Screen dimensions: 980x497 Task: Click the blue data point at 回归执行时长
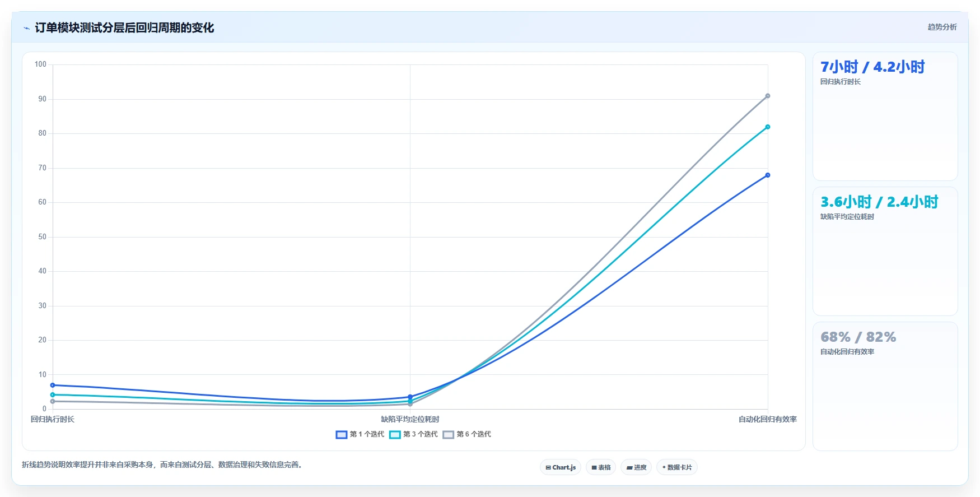click(x=53, y=385)
